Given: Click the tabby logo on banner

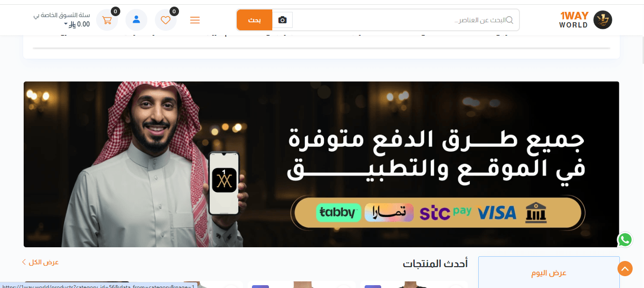Looking at the screenshot, I should point(339,213).
